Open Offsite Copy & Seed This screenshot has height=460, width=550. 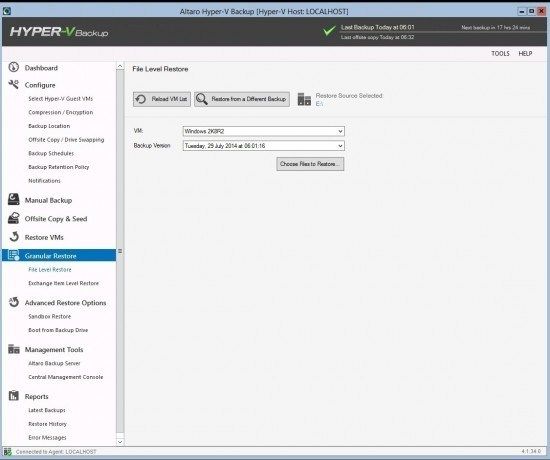pyautogui.click(x=56, y=219)
